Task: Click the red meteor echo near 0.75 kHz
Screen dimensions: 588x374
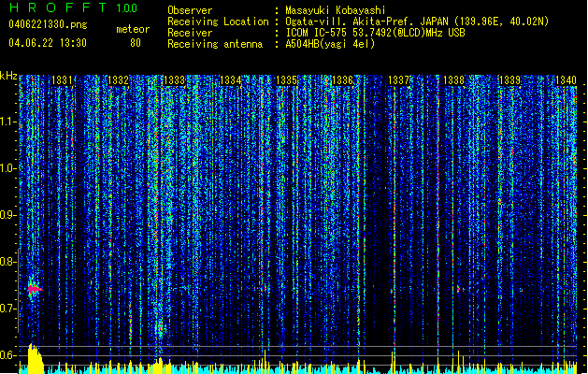Action: coord(35,289)
